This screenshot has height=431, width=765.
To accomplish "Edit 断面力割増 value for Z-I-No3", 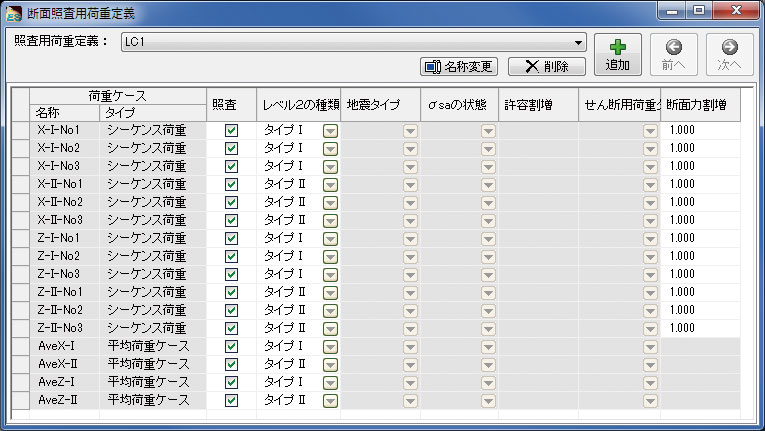I will point(701,274).
